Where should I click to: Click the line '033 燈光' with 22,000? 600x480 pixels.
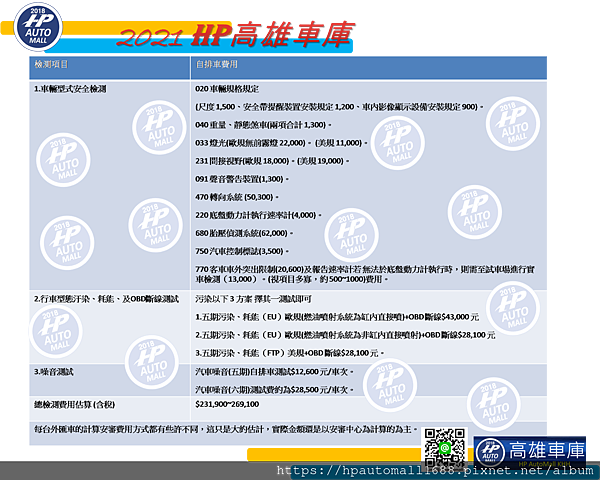[281, 143]
